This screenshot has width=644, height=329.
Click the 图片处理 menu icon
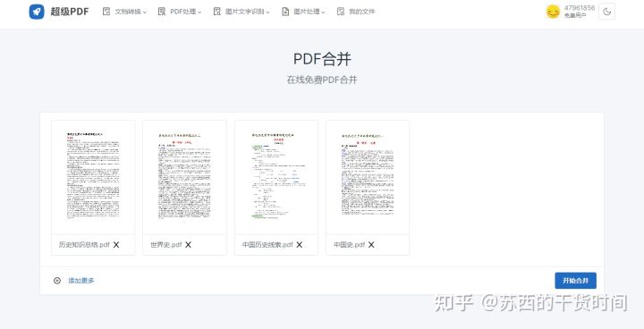click(x=285, y=12)
